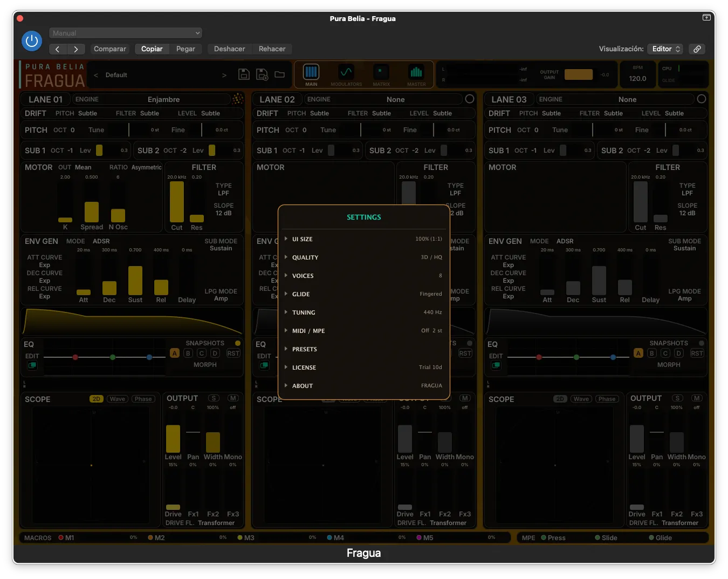
Task: Click the Deshacer button
Action: pos(229,49)
